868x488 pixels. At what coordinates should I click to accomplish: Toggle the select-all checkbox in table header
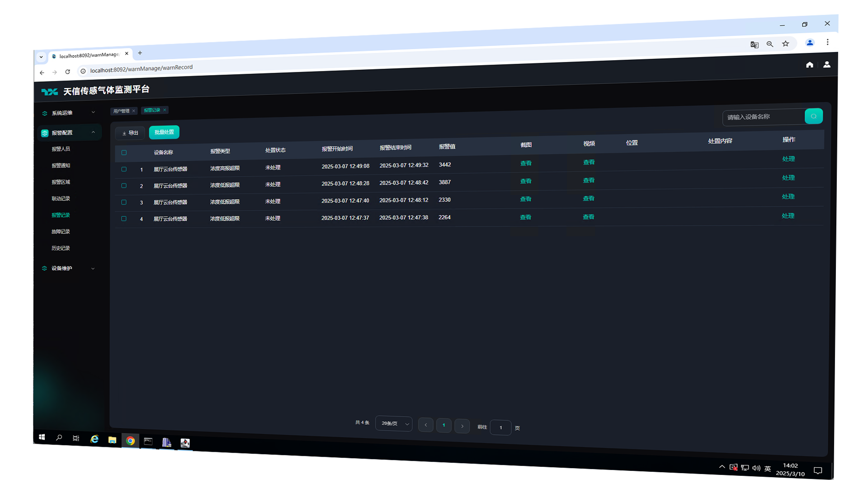124,153
